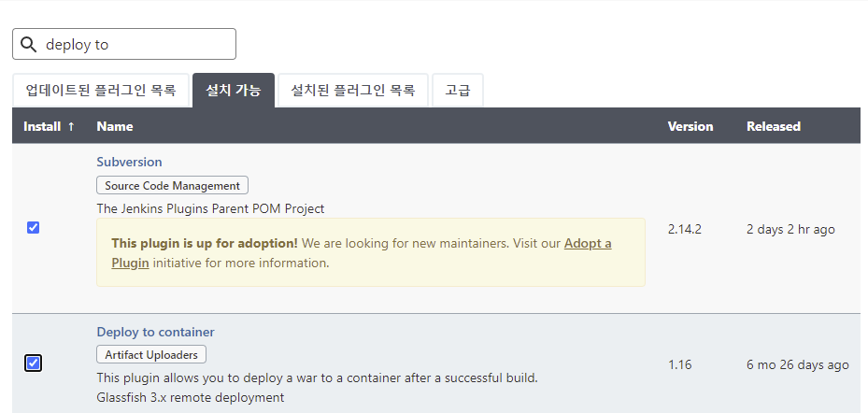Open the Deploy to container link
Screen dimensions: 868x413
pyautogui.click(x=155, y=332)
